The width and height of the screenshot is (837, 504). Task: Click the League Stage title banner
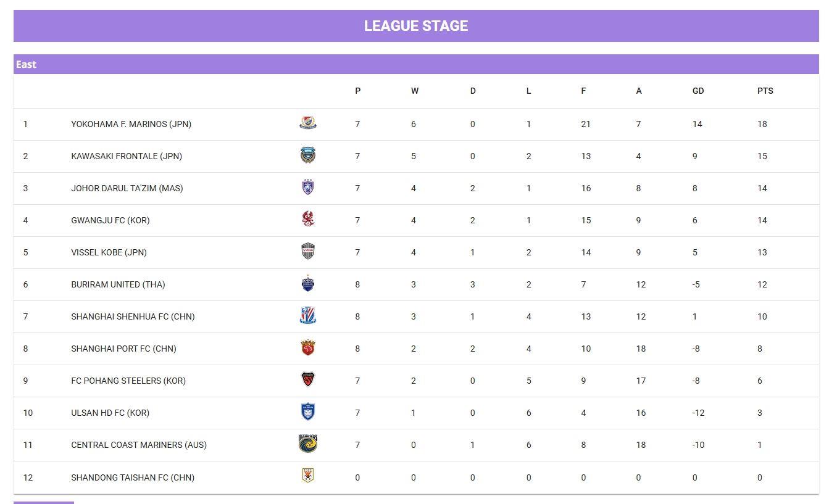tap(416, 26)
